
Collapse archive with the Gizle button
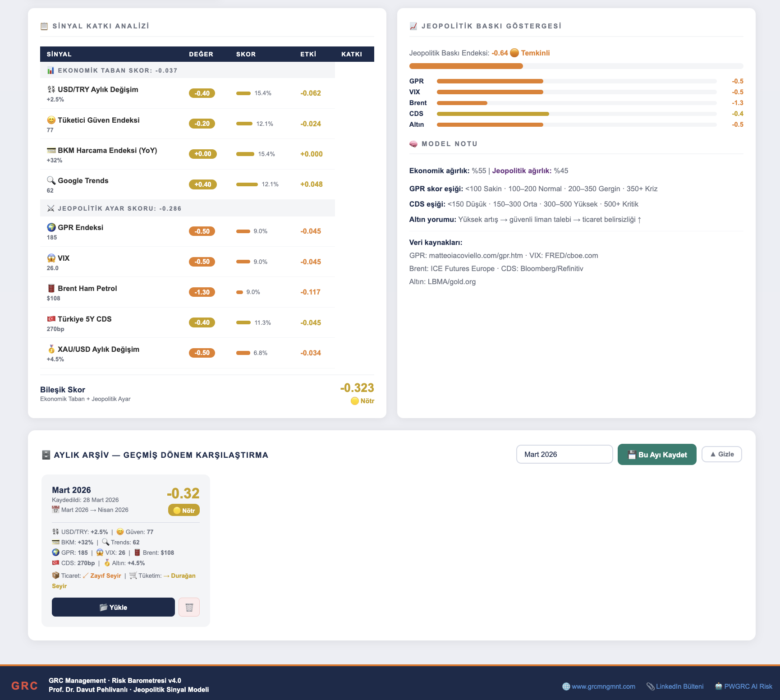pyautogui.click(x=721, y=454)
